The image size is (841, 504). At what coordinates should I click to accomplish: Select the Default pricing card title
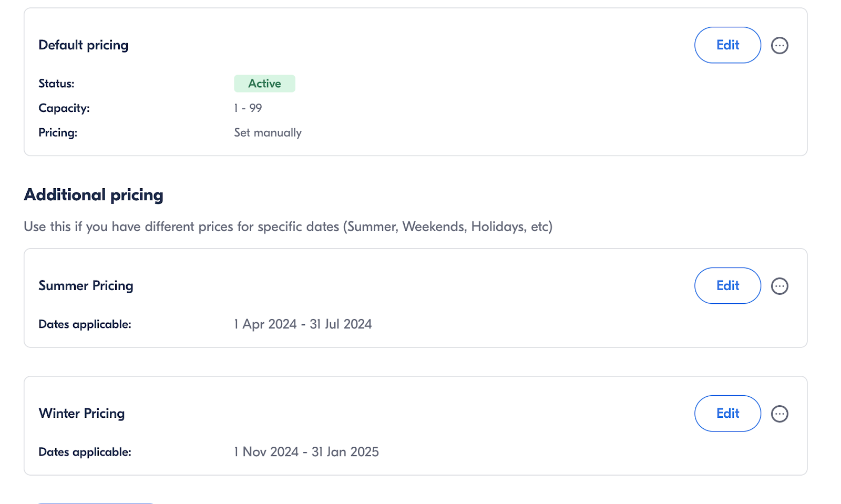click(x=84, y=45)
